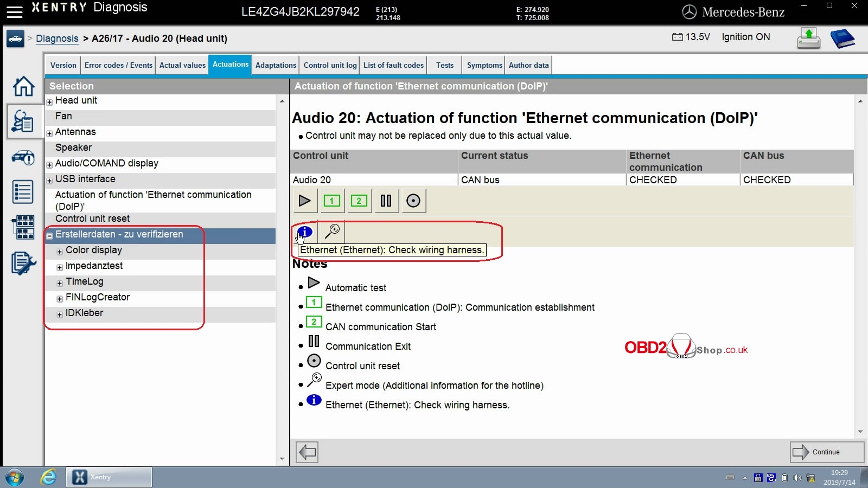Open the Error codes / Events tab

click(x=118, y=65)
